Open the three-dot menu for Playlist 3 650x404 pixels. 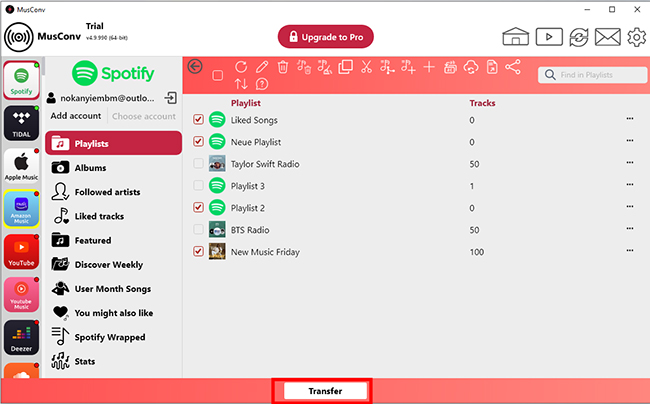click(630, 184)
